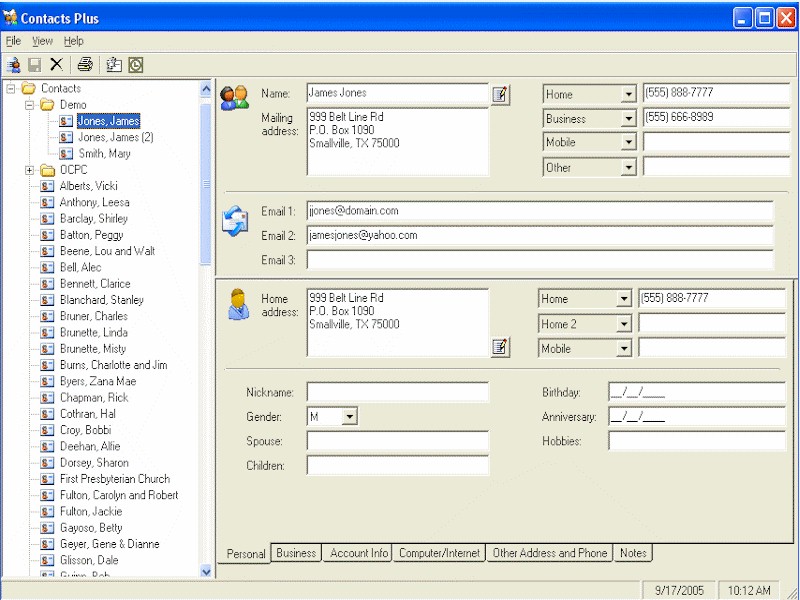Click the report clipboard toolbar icon
The width and height of the screenshot is (800, 600).
point(113,65)
